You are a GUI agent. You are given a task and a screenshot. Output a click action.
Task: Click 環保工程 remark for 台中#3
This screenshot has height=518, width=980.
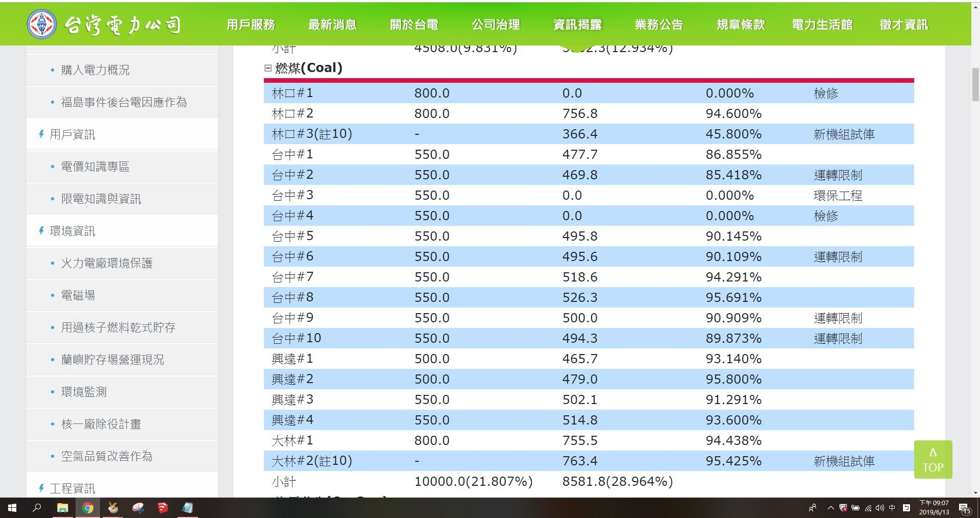[838, 196]
